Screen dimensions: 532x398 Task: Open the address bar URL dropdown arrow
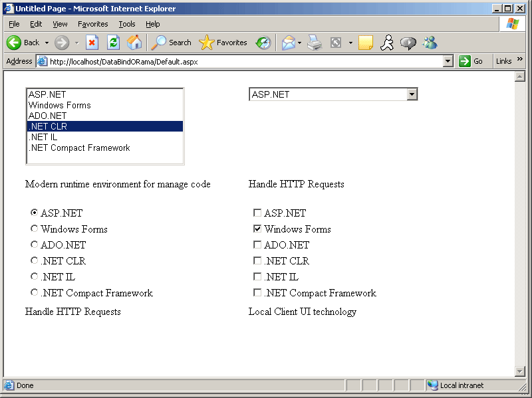click(x=448, y=61)
